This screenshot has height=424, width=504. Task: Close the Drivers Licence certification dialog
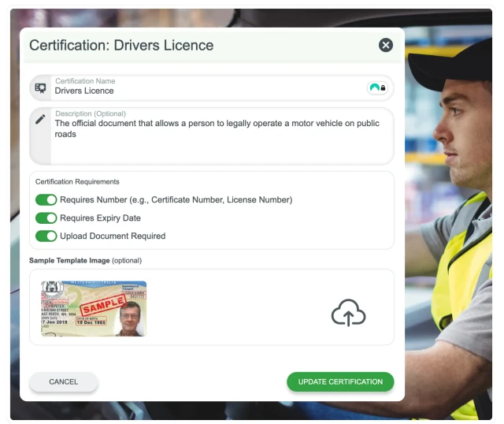pos(385,45)
